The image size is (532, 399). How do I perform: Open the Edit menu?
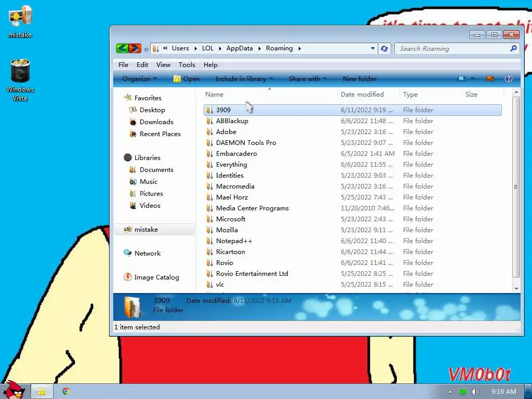(142, 65)
